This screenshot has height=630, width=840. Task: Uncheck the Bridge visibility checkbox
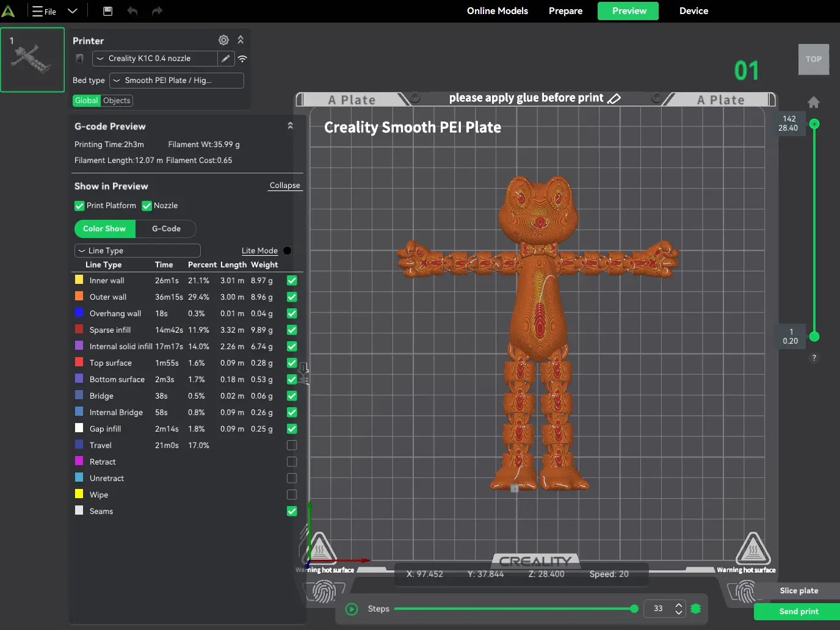[292, 396]
